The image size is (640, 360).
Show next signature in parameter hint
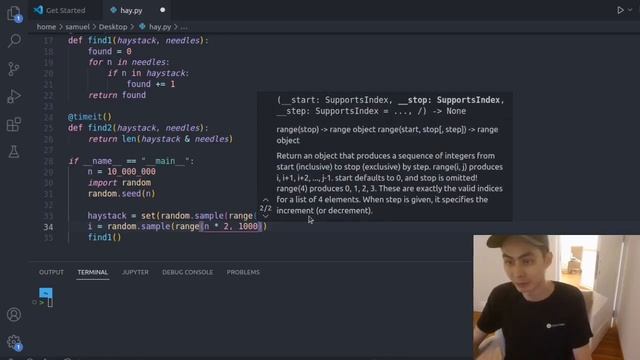(x=266, y=216)
